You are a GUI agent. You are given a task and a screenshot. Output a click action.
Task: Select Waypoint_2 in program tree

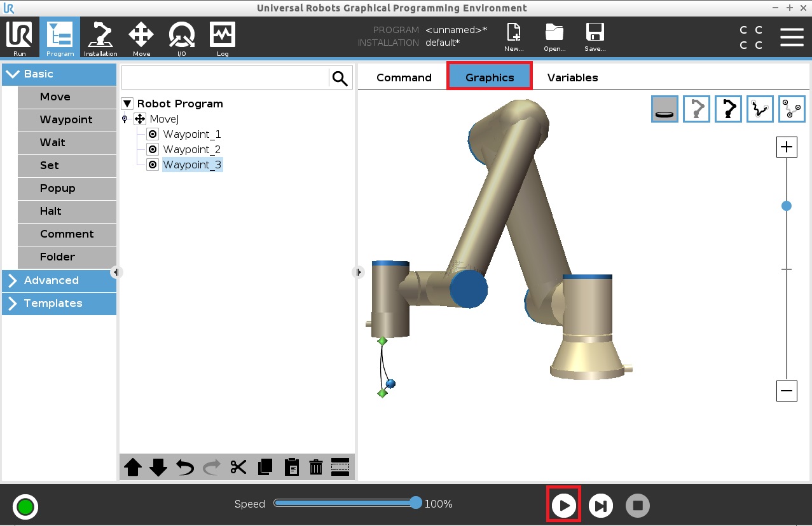192,149
